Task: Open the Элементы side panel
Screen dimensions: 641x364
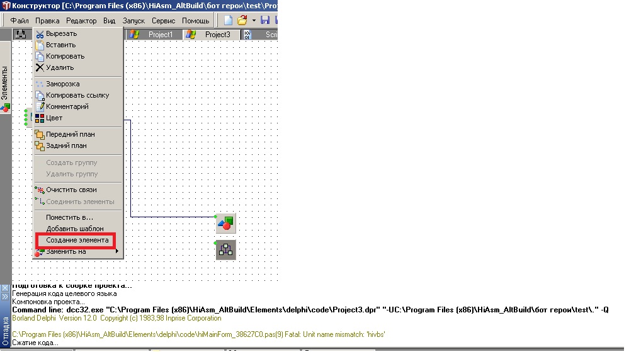Action: (5, 83)
